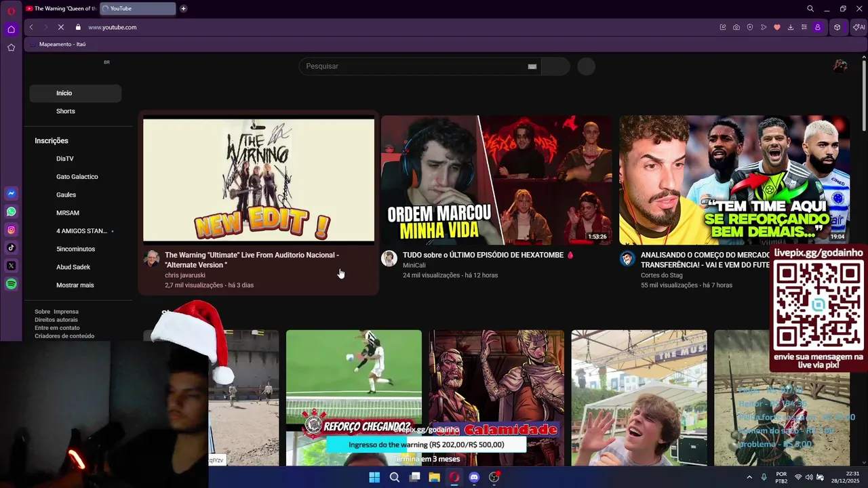Image resolution: width=868 pixels, height=488 pixels.
Task: Open ORDEM MARCOU MINHA VIDA video thumbnail
Action: point(496,180)
